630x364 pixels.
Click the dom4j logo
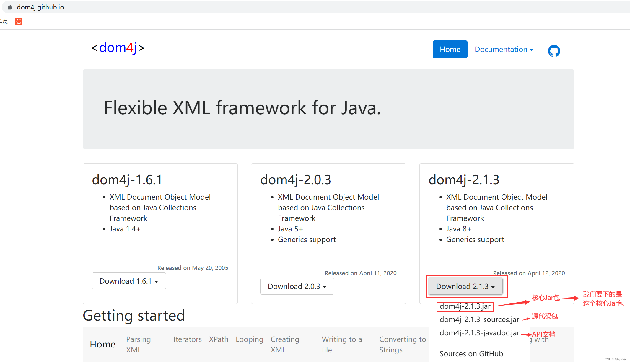click(118, 48)
